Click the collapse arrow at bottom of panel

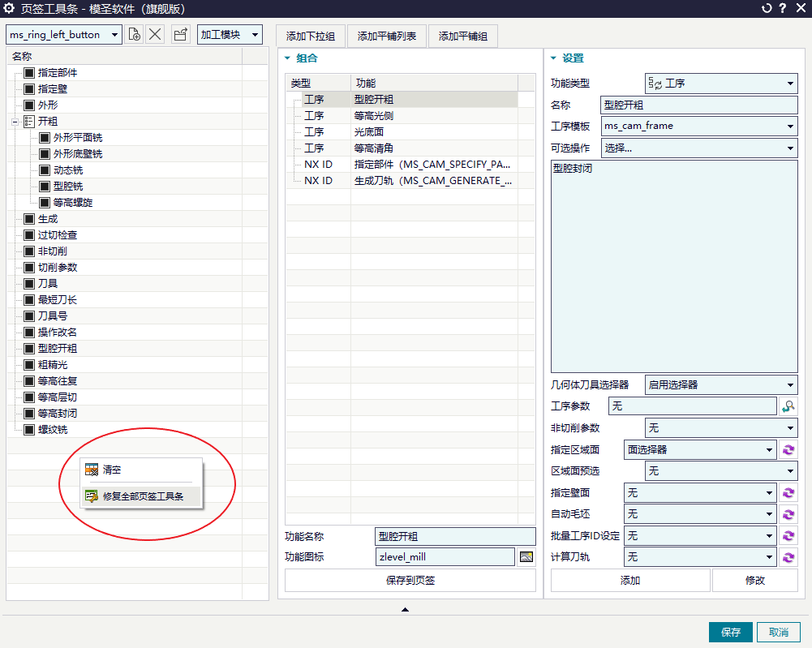[405, 609]
